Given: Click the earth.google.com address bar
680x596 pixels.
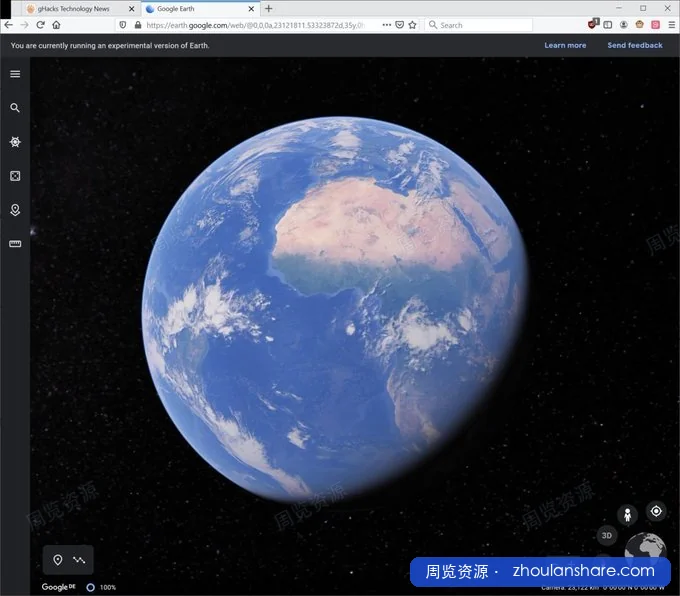Looking at the screenshot, I should (x=256, y=25).
